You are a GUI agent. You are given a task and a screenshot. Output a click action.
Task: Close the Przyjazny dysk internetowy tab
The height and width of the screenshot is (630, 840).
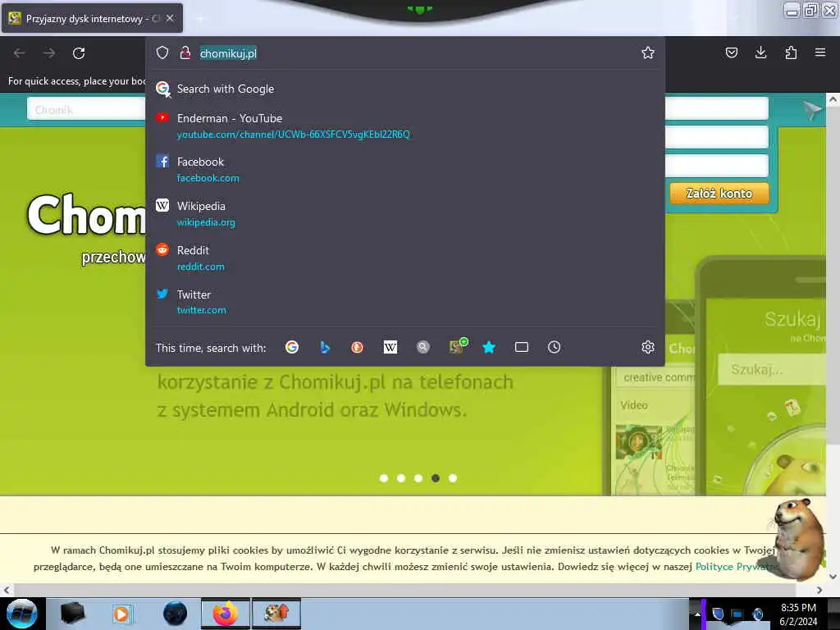click(x=170, y=18)
